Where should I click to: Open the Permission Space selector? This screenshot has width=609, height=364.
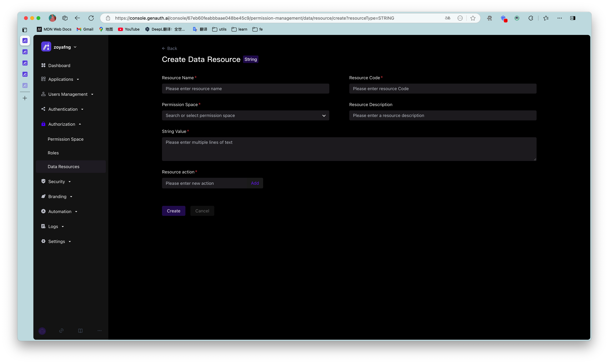point(246,115)
